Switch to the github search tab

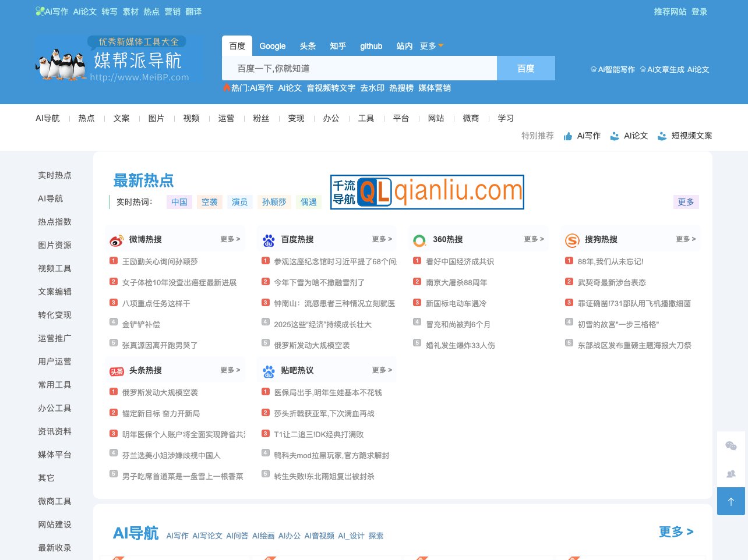(371, 46)
